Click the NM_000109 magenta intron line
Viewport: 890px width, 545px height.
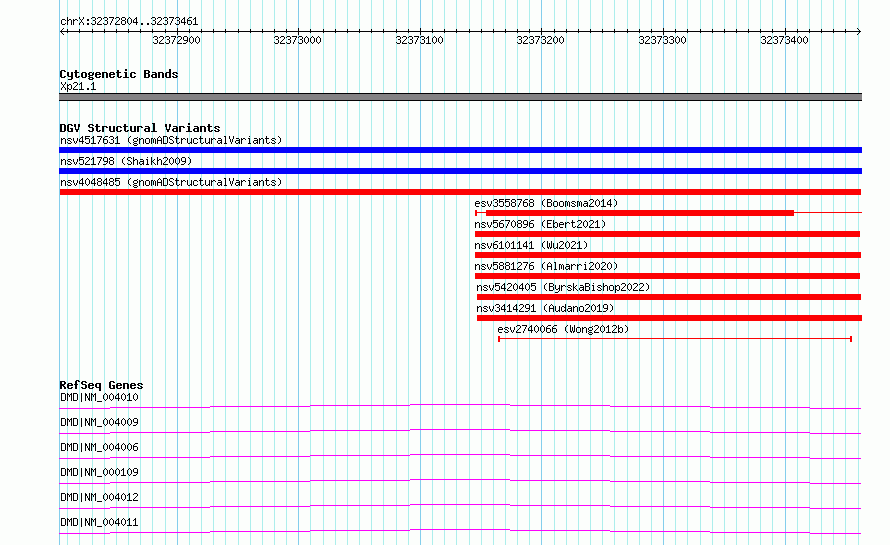(x=460, y=481)
